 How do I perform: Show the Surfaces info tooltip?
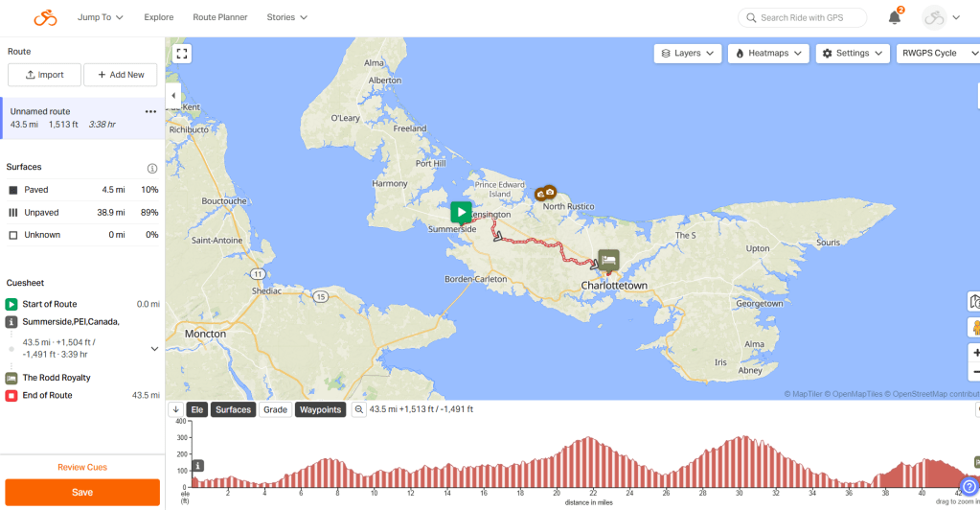[151, 168]
